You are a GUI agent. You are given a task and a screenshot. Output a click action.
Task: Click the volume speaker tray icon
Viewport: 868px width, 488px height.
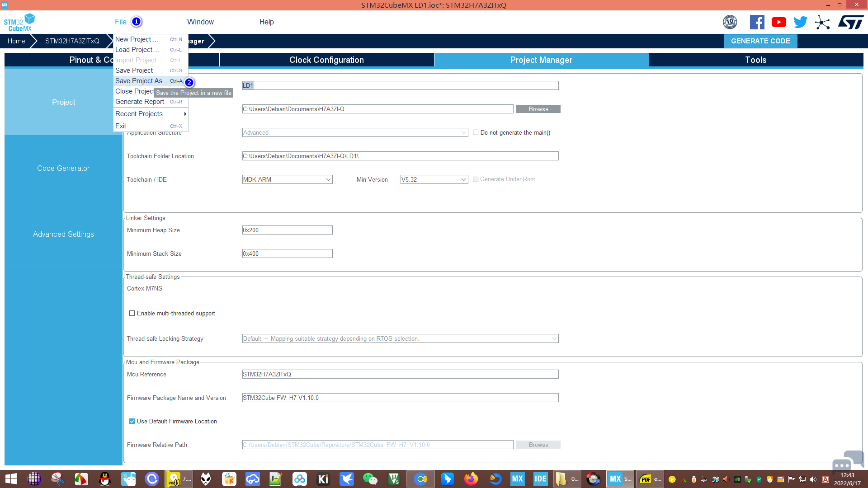point(813,479)
